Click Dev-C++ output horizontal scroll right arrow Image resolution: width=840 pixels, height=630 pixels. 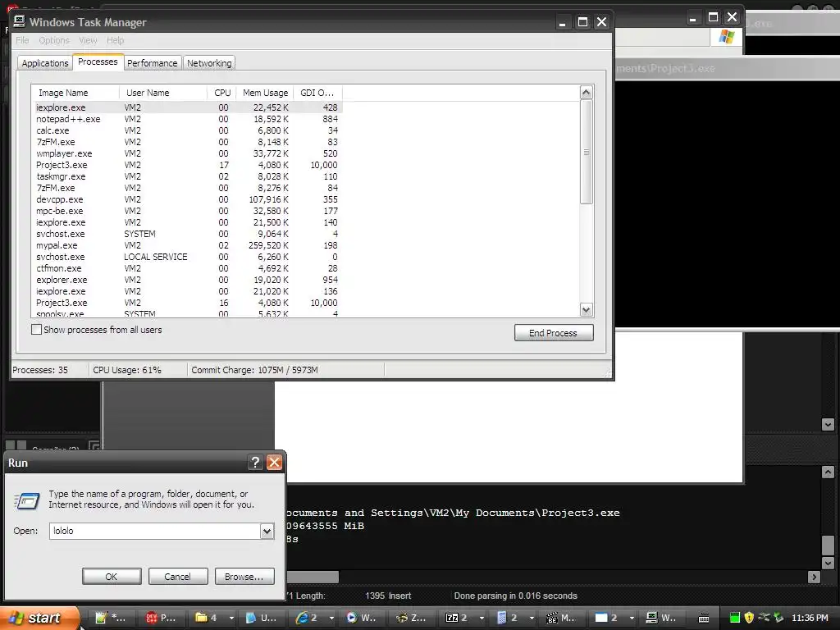[x=815, y=577]
